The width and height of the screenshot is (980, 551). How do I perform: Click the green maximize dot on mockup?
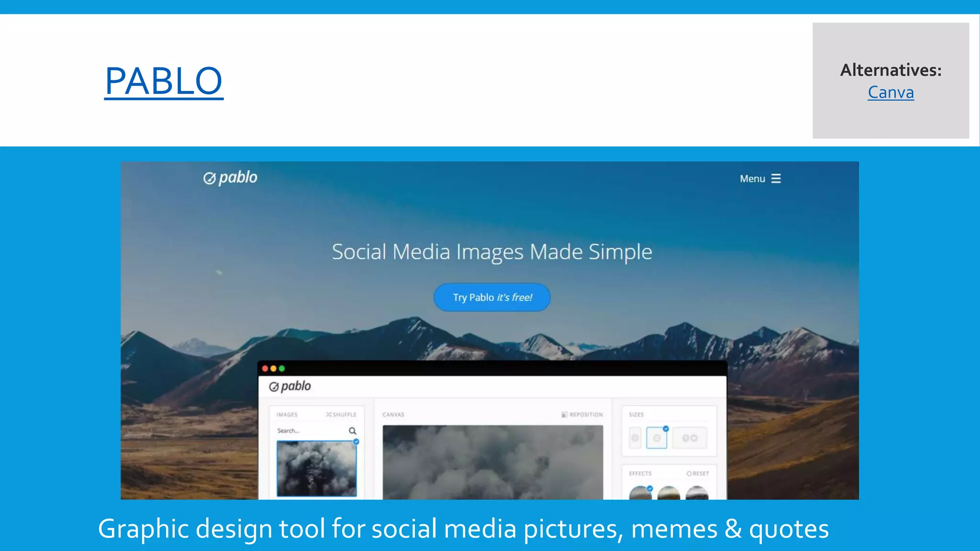tap(282, 368)
